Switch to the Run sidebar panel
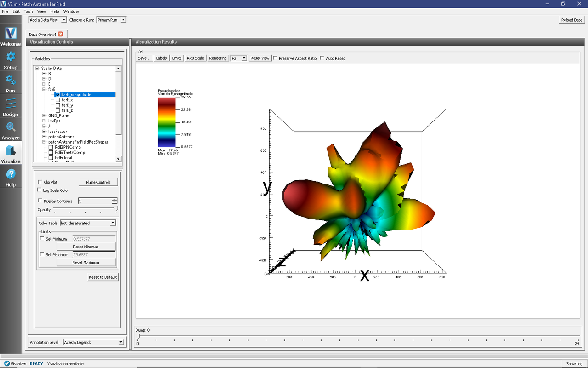The image size is (588, 368). point(11,84)
